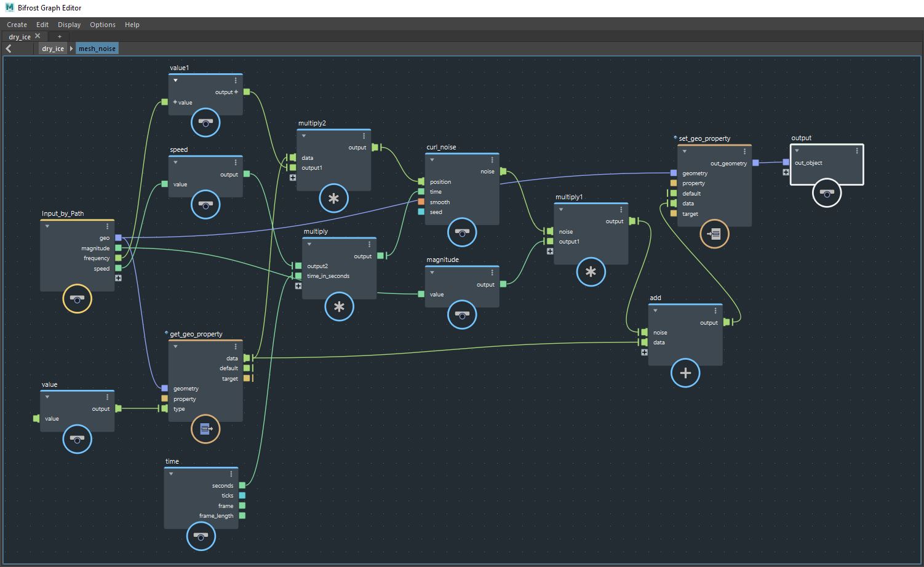Click the icon under the set_geo_property node

[714, 234]
